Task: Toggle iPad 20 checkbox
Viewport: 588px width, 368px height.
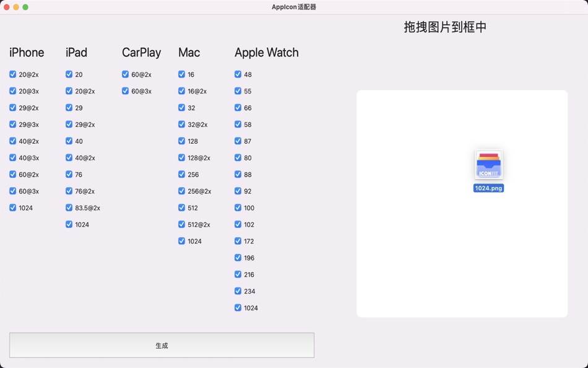Action: [x=69, y=74]
